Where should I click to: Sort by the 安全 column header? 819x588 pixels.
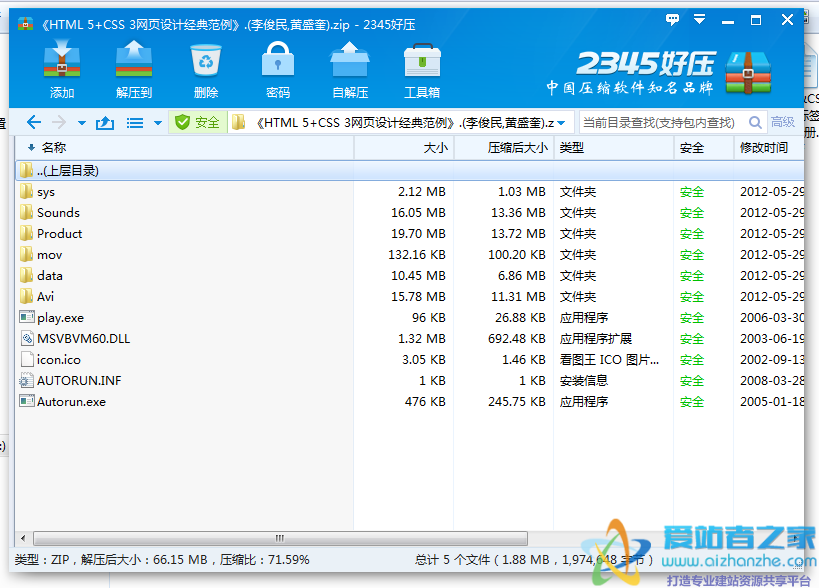coord(704,148)
